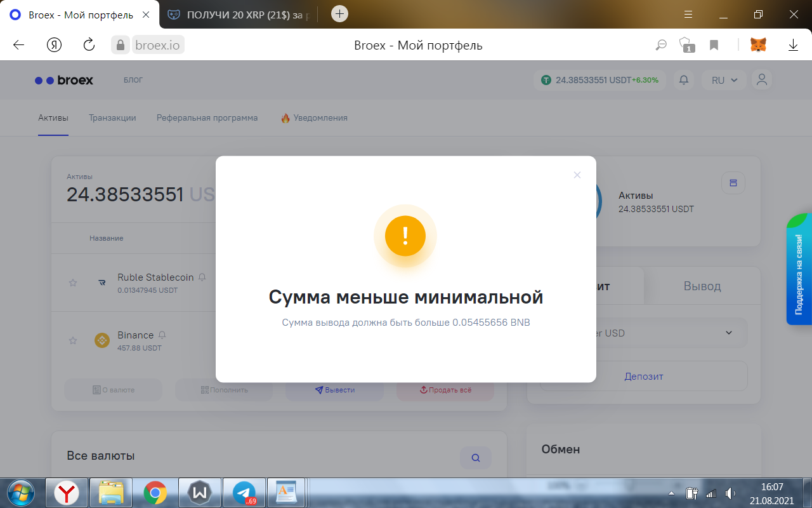
Task: Switch to the Активы tab
Action: point(53,117)
